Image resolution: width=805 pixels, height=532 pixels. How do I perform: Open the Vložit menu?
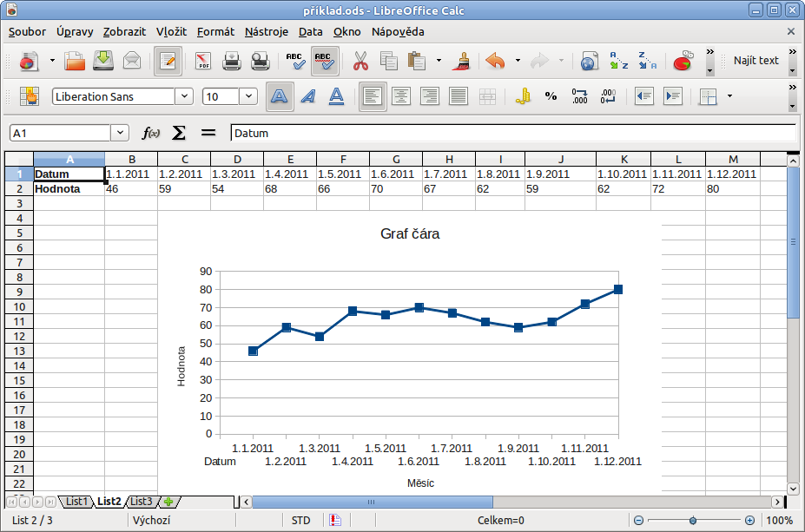171,32
